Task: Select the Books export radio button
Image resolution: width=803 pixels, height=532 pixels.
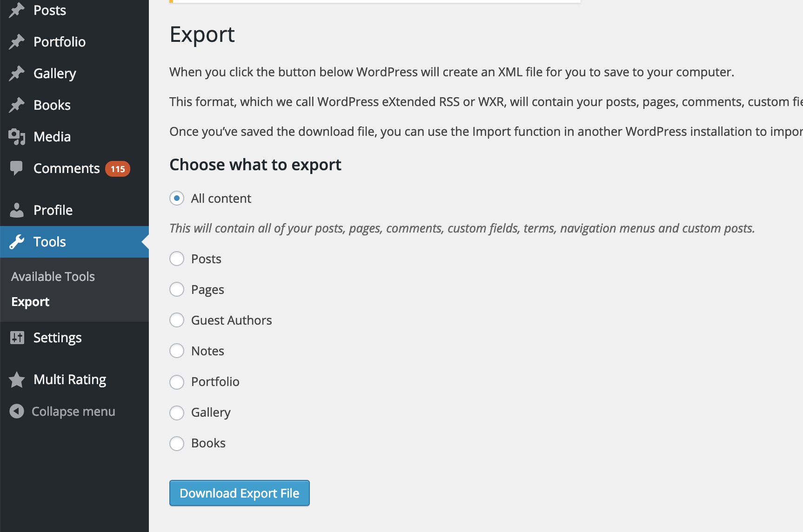Action: tap(177, 444)
